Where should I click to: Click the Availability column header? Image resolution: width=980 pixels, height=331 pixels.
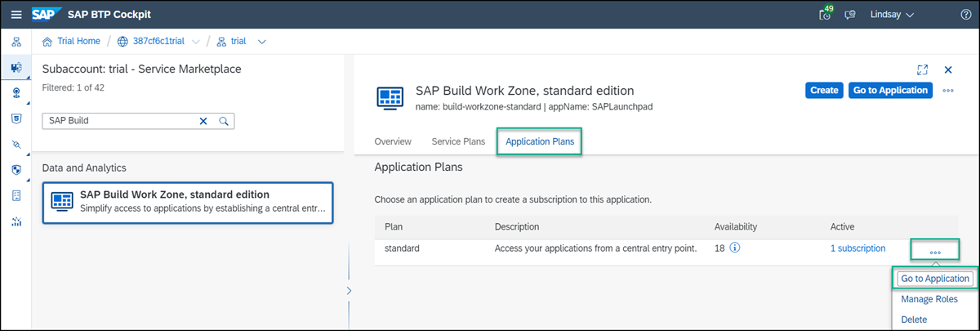click(x=736, y=226)
